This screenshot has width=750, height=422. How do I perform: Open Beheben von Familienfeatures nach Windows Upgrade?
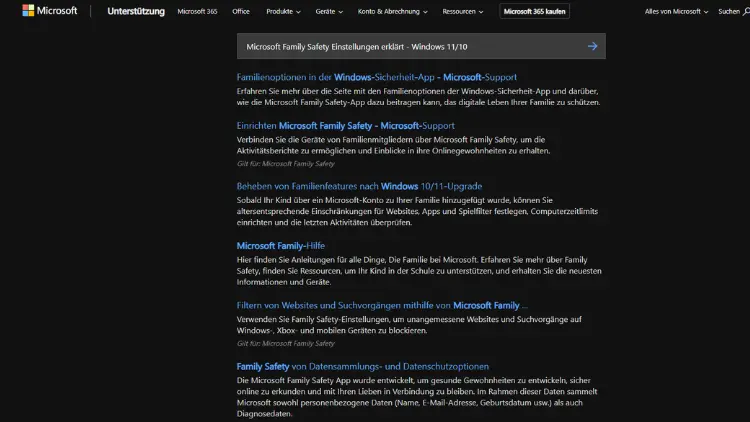point(359,186)
